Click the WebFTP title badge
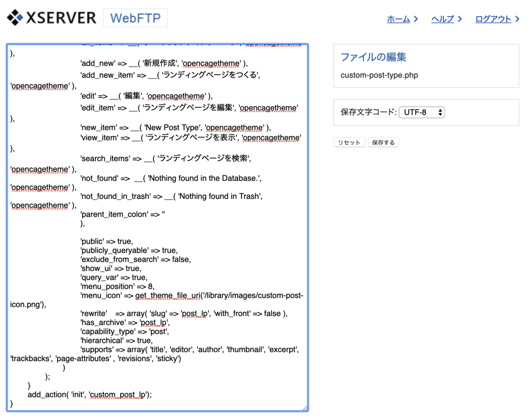530x420 pixels. (x=135, y=18)
